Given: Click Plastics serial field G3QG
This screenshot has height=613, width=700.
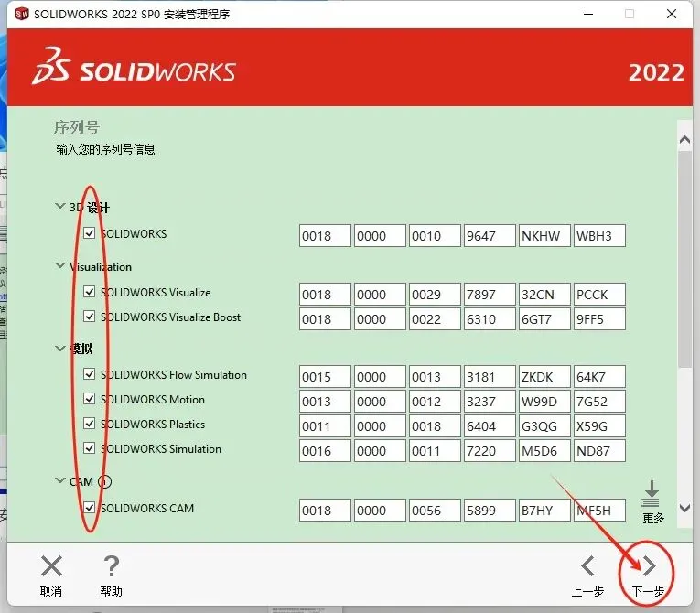Looking at the screenshot, I should 544,426.
